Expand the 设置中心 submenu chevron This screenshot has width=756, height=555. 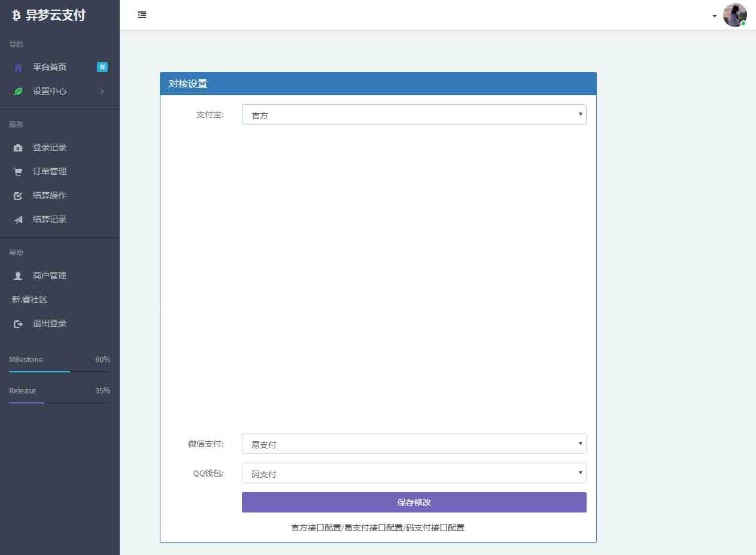click(102, 92)
